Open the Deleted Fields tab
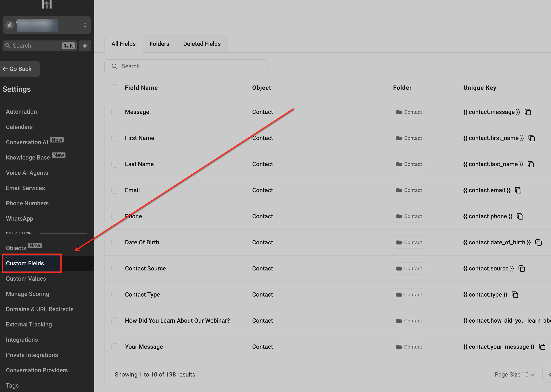The image size is (551, 392). (202, 44)
